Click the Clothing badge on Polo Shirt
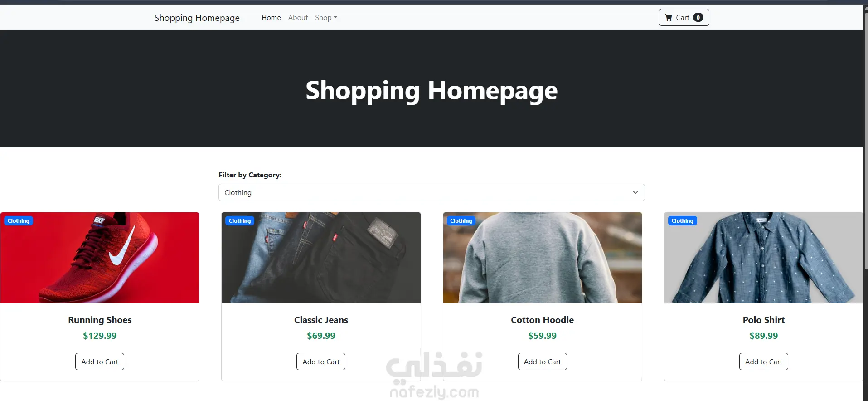The height and width of the screenshot is (401, 868). coord(682,221)
